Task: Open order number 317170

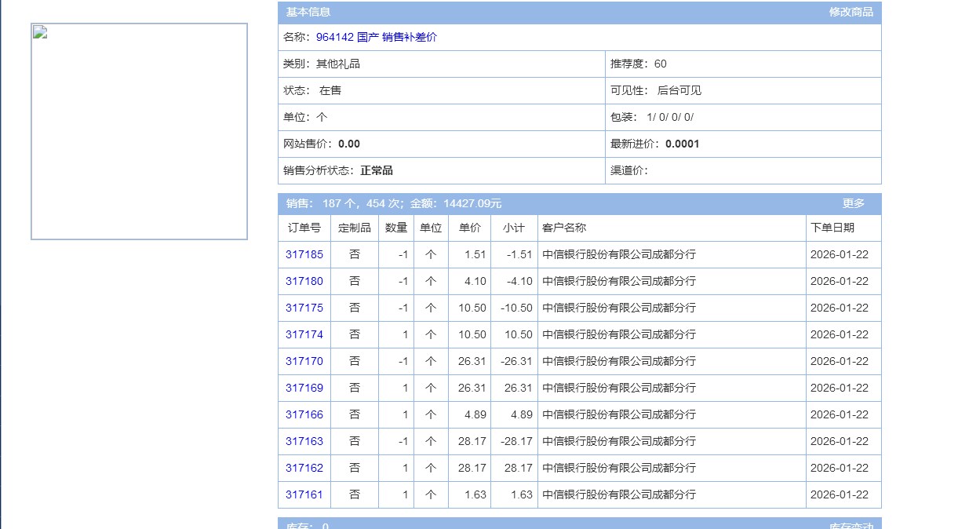Action: point(304,362)
